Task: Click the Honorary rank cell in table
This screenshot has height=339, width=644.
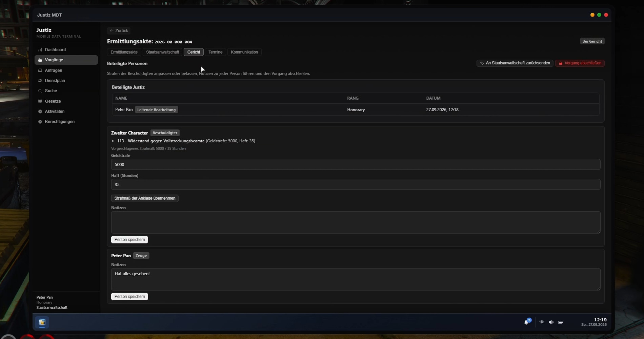Action: (x=356, y=110)
